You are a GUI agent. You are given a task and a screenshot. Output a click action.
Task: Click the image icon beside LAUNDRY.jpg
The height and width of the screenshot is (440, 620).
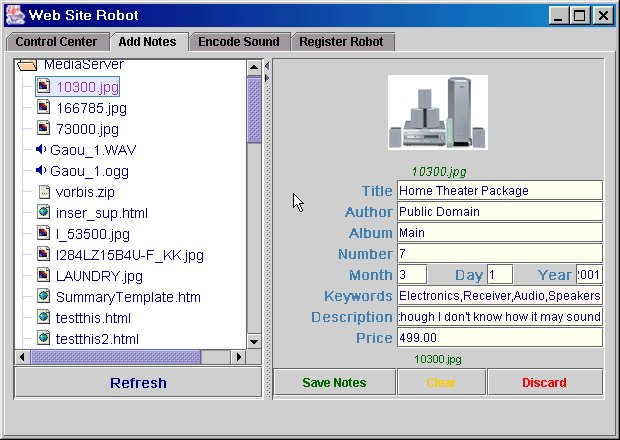43,275
